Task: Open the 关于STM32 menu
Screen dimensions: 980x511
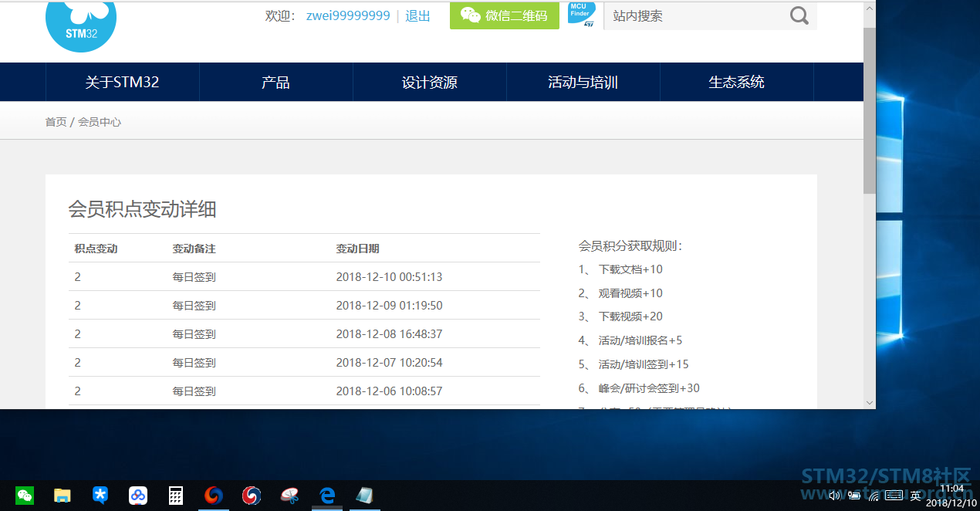Action: [122, 82]
